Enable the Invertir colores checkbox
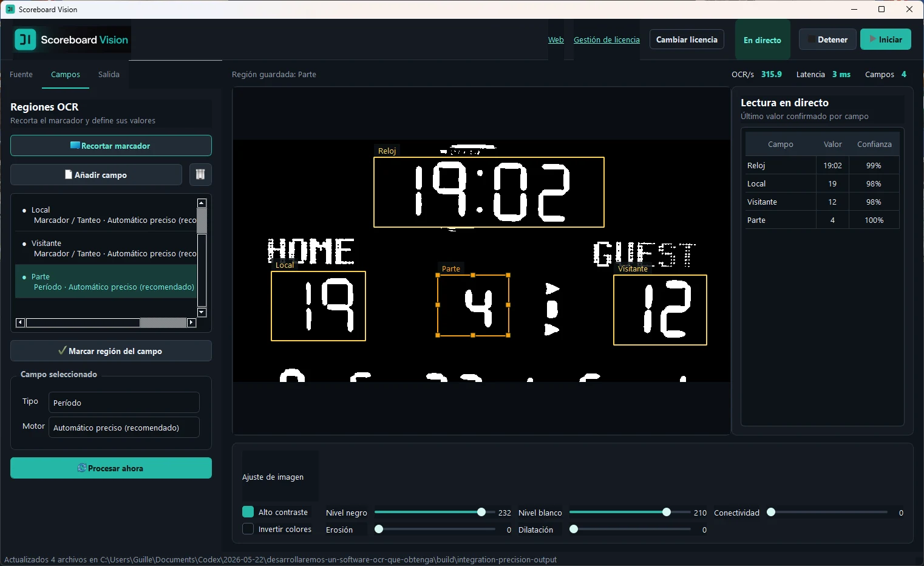 point(248,529)
